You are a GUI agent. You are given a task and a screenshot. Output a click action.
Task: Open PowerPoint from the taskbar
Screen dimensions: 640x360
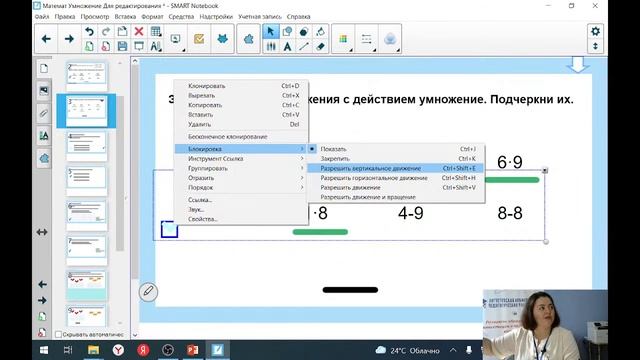point(193,350)
